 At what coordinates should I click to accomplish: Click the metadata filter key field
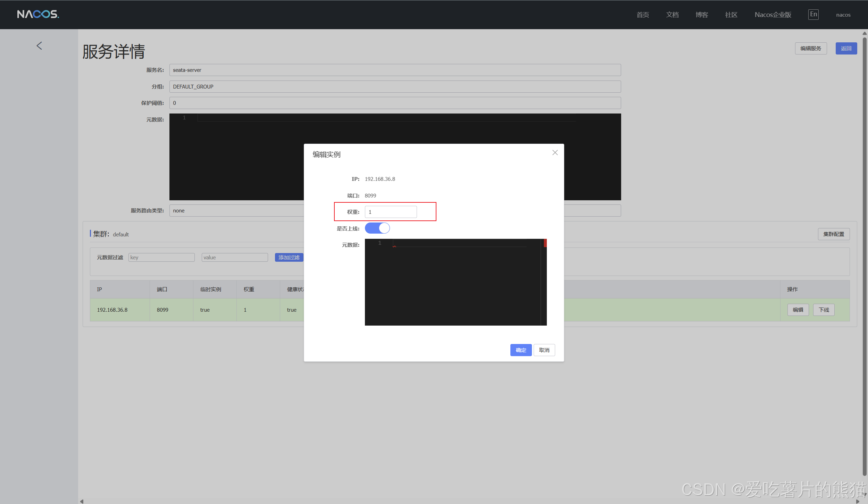(161, 258)
